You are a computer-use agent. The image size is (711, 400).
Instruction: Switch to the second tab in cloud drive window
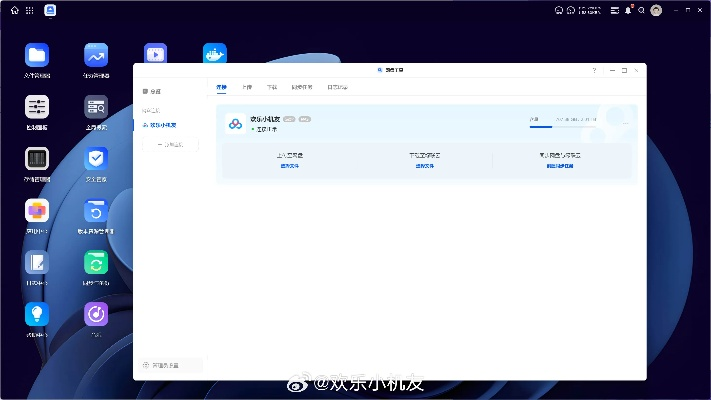[x=247, y=88]
